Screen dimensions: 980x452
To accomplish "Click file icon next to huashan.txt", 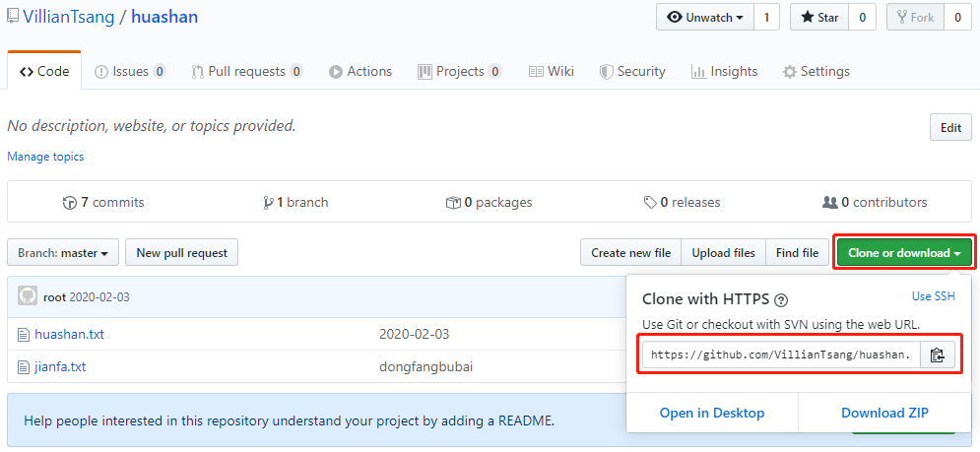I will coord(24,335).
